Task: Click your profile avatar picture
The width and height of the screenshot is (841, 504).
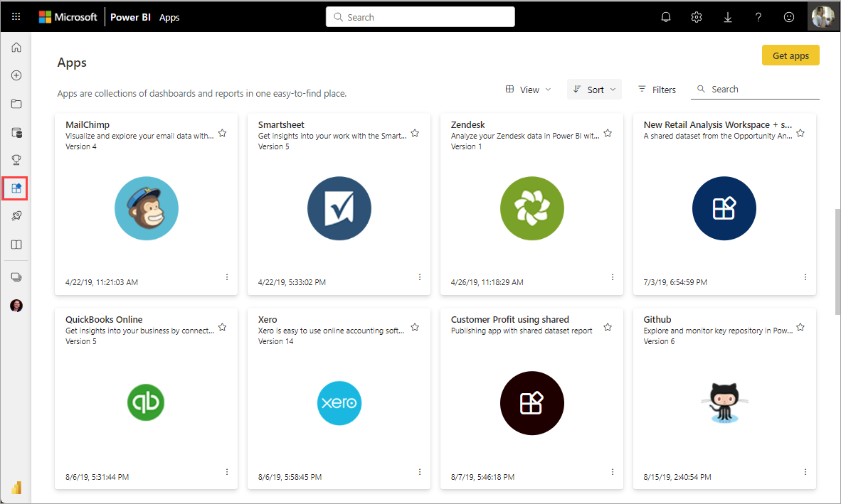Action: (x=823, y=16)
